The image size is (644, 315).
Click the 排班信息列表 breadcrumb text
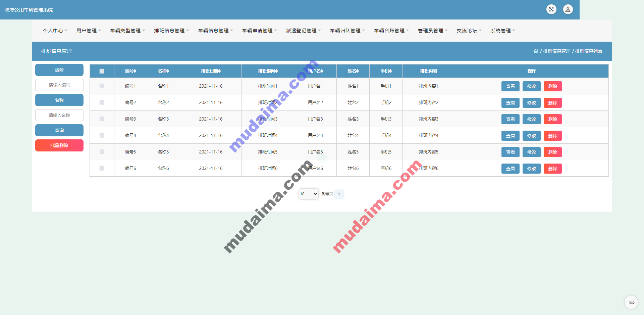pos(589,51)
